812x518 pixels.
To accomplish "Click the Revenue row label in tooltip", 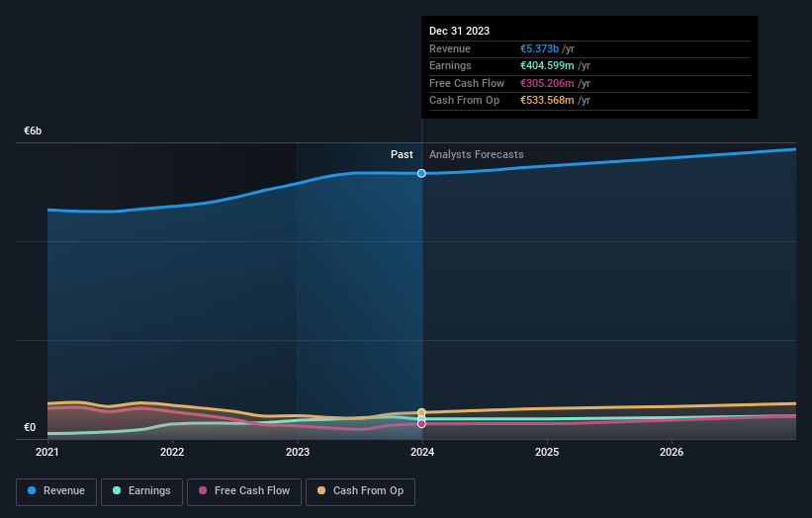I will [x=449, y=48].
